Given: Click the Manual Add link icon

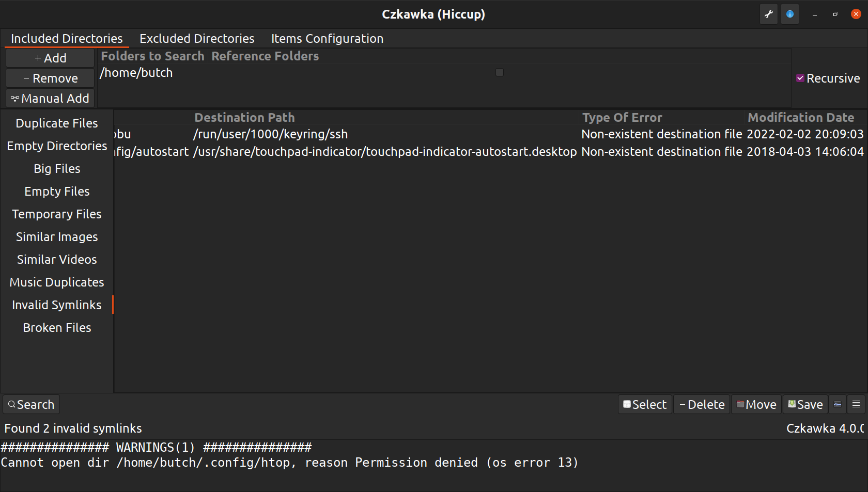Looking at the screenshot, I should point(15,98).
